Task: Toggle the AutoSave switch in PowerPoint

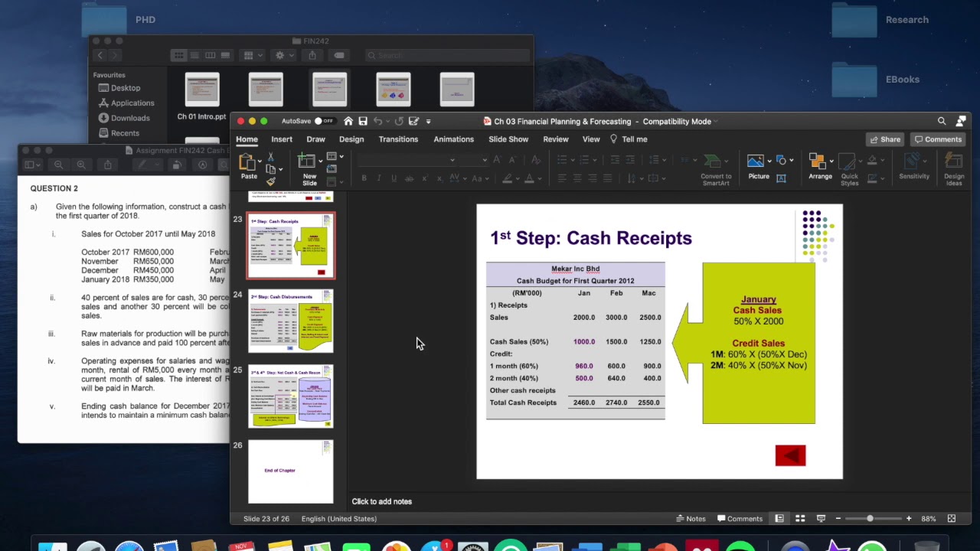Action: (x=325, y=121)
